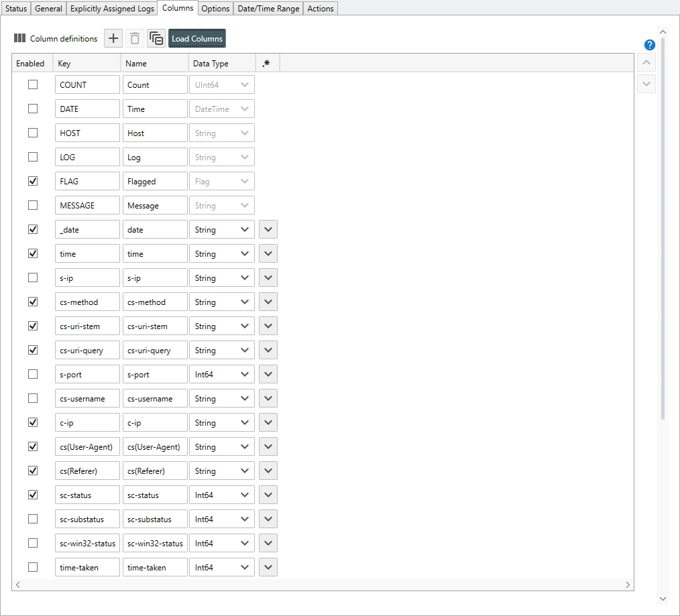Switch to the Options tab

tap(215, 9)
